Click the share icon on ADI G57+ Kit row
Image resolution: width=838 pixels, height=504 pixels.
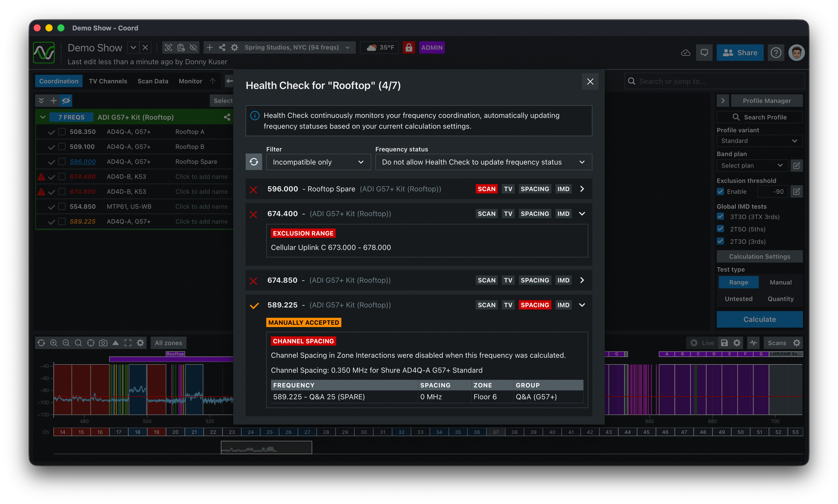pyautogui.click(x=227, y=117)
